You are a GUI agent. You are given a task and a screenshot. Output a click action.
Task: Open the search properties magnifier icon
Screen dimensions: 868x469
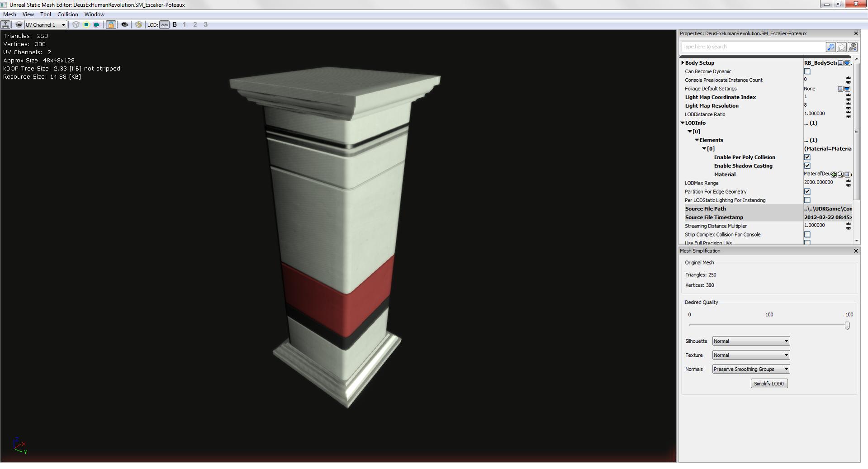click(831, 47)
